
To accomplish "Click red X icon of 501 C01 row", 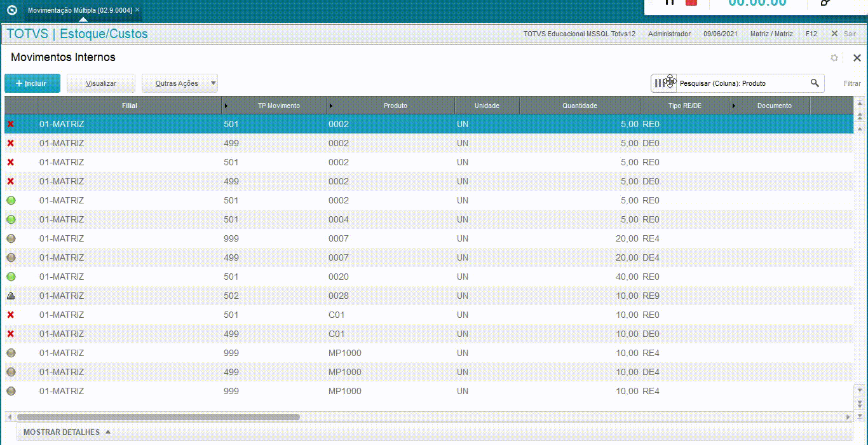I will click(10, 315).
